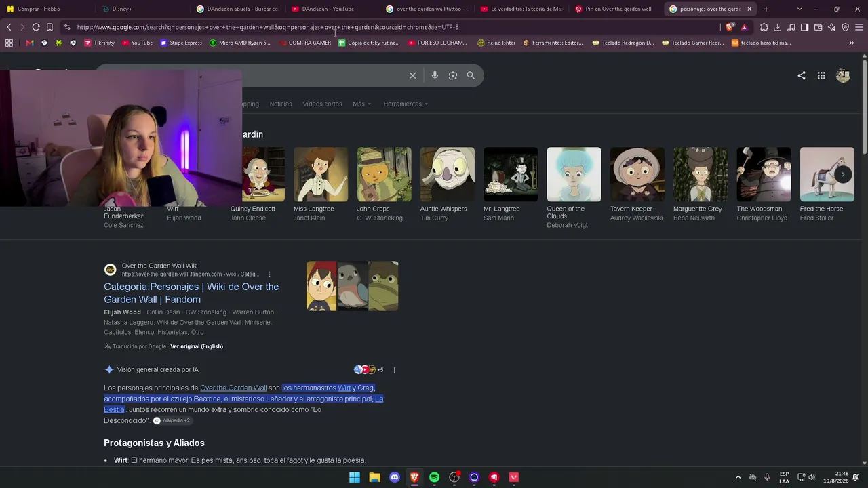Open the COMPRA GAMER bookmark
Screen dimensions: 868x488
pyautogui.click(x=304, y=43)
